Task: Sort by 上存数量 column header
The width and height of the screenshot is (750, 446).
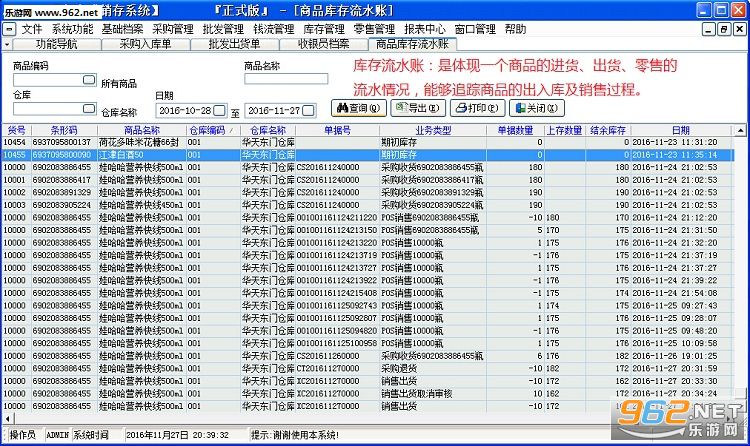Action: (x=564, y=130)
